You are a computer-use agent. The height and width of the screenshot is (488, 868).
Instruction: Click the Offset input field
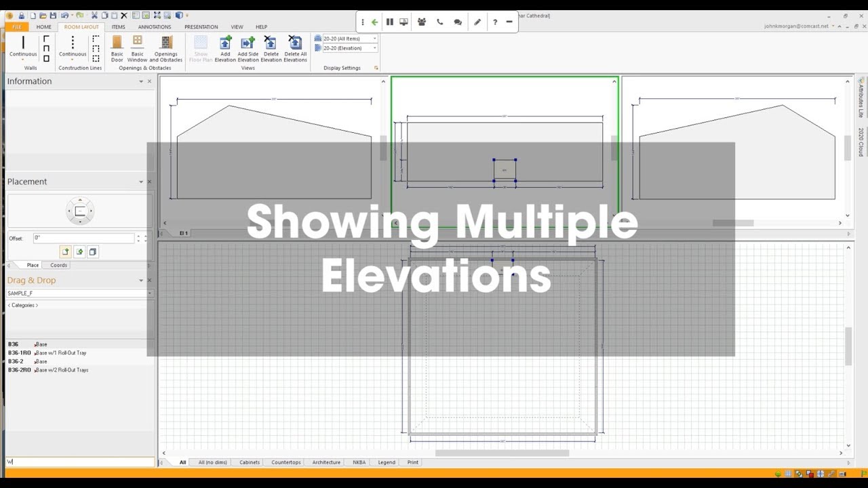[83, 238]
